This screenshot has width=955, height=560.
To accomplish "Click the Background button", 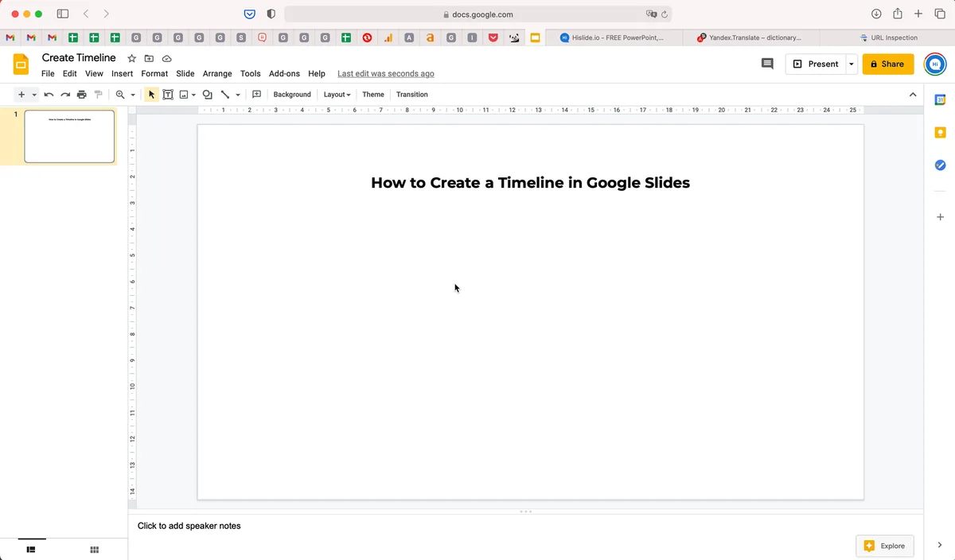I will point(292,95).
